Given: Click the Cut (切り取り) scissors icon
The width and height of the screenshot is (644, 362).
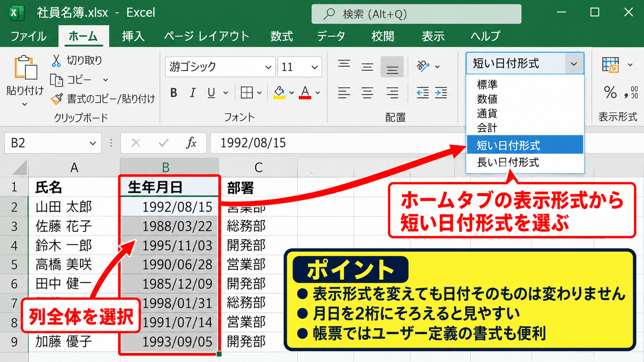Looking at the screenshot, I should [56, 60].
